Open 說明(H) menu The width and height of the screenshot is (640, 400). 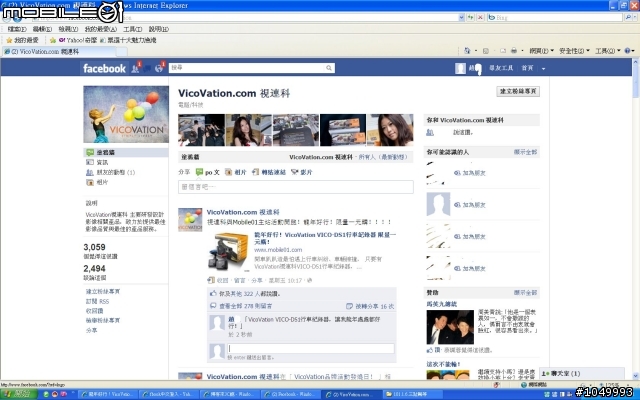tap(158, 29)
